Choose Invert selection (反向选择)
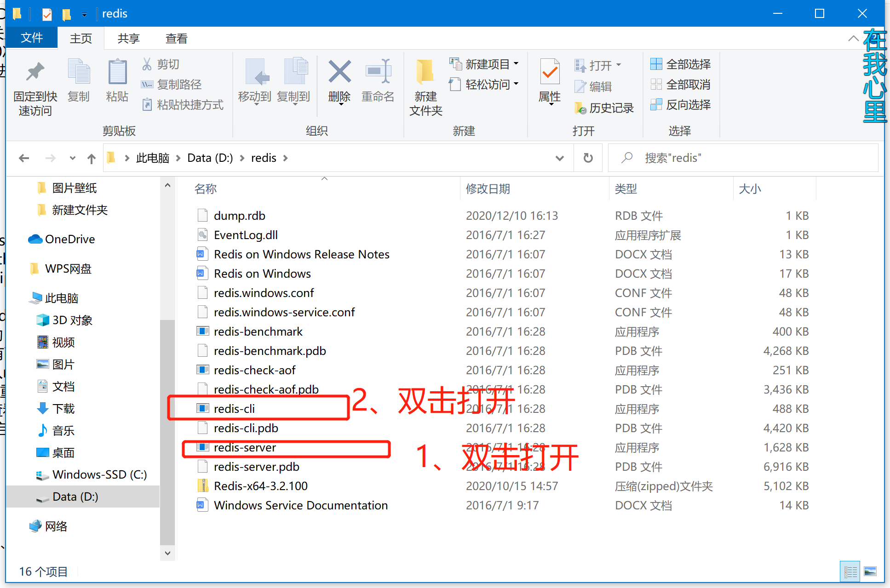Screen dimensions: 890x588 [x=681, y=105]
